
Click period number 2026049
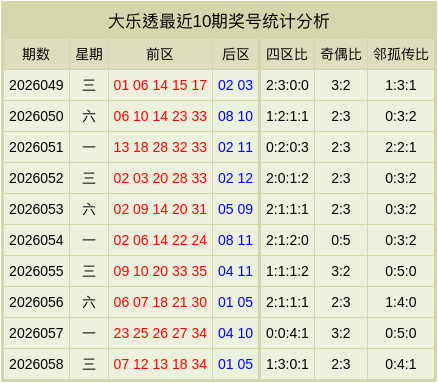click(36, 85)
